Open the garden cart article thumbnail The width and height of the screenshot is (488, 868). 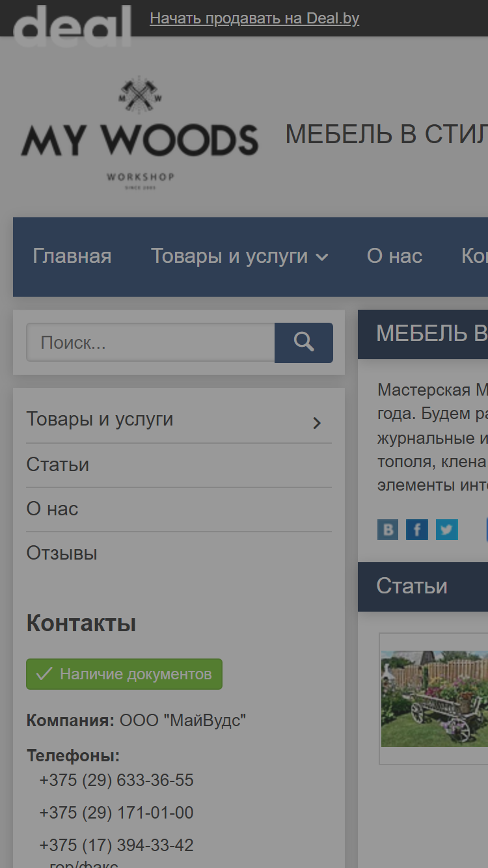pyautogui.click(x=434, y=699)
